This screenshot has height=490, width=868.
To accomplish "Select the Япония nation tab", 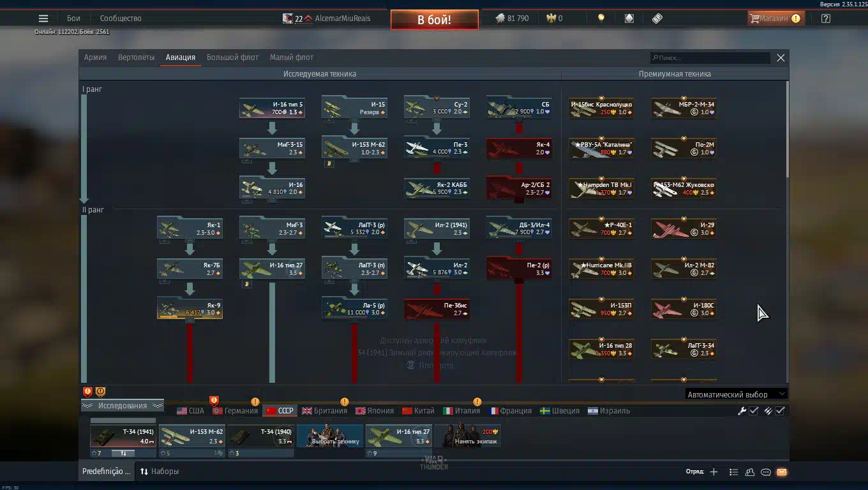I will [375, 411].
